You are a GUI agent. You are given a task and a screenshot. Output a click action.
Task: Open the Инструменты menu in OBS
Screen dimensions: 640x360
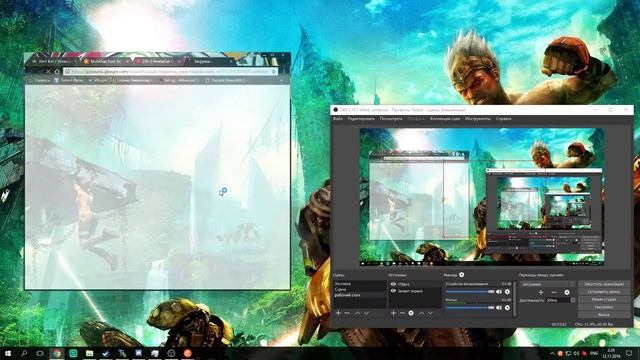pyautogui.click(x=478, y=119)
